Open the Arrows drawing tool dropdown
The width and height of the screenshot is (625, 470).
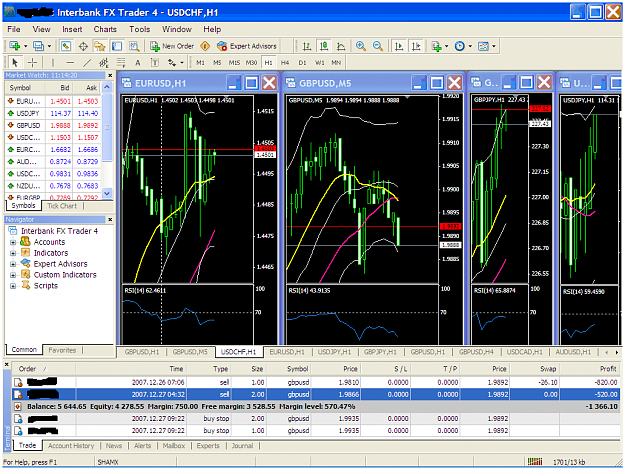click(182, 63)
